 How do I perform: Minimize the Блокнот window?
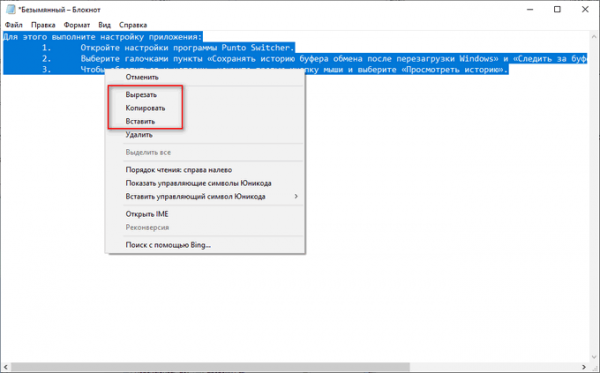530,10
